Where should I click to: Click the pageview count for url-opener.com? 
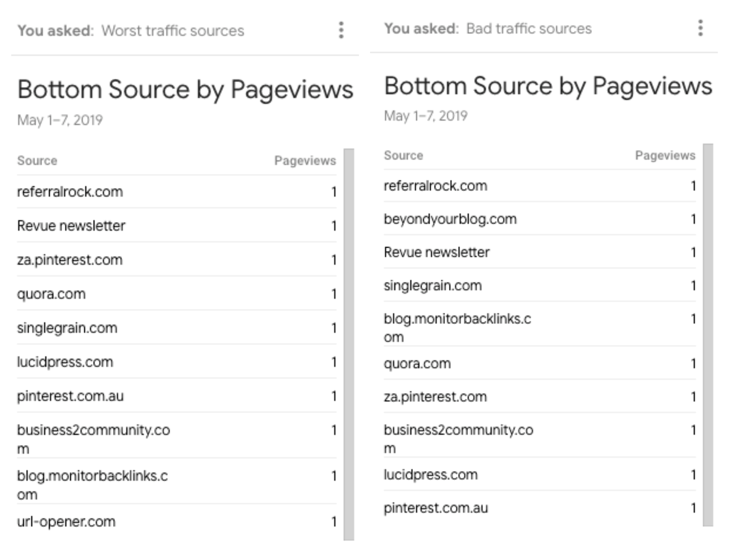[334, 522]
